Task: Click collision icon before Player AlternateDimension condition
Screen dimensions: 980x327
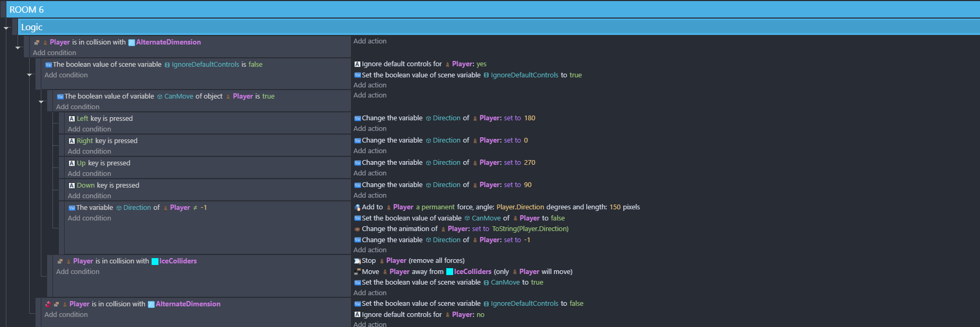Action: [x=37, y=42]
